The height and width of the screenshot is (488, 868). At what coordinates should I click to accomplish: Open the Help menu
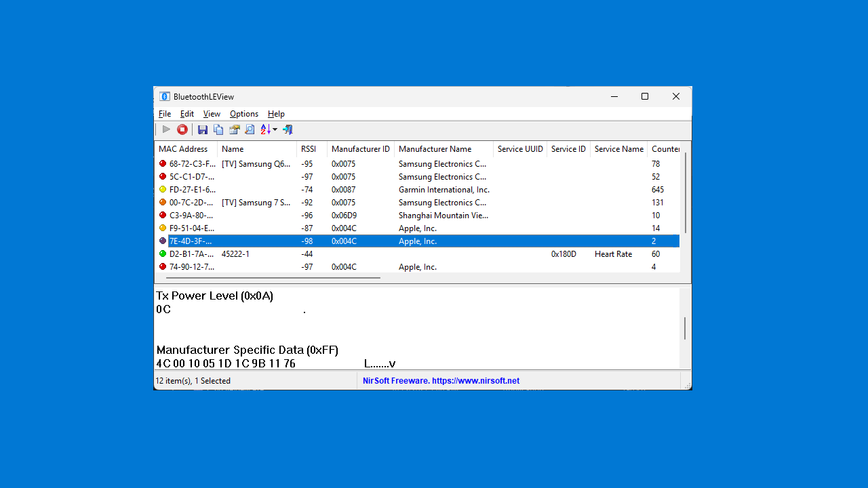(276, 114)
